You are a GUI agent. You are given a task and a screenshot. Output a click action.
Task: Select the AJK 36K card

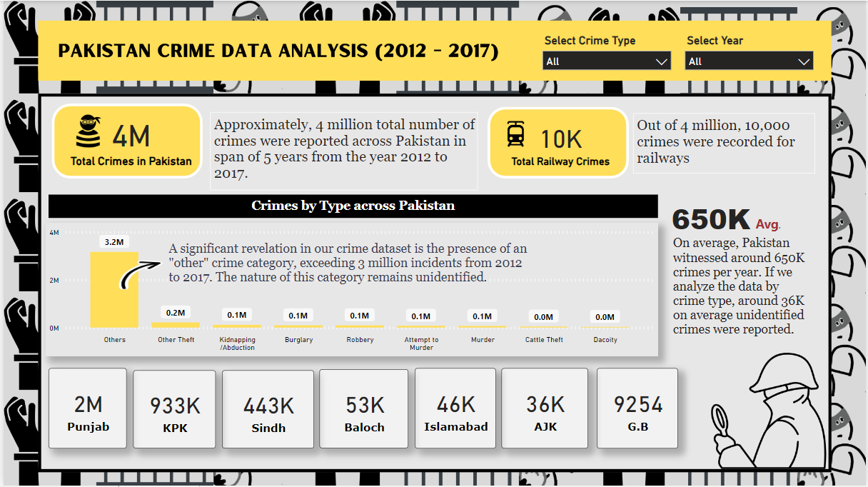545,408
